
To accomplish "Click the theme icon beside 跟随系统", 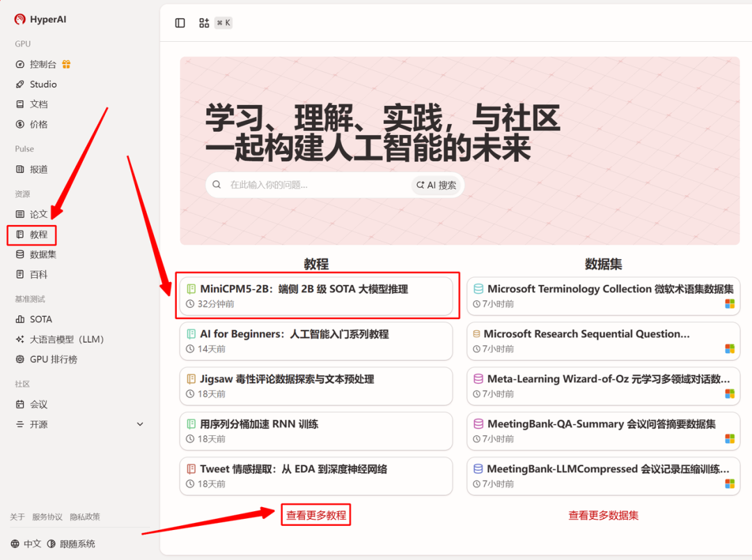I will coord(51,544).
